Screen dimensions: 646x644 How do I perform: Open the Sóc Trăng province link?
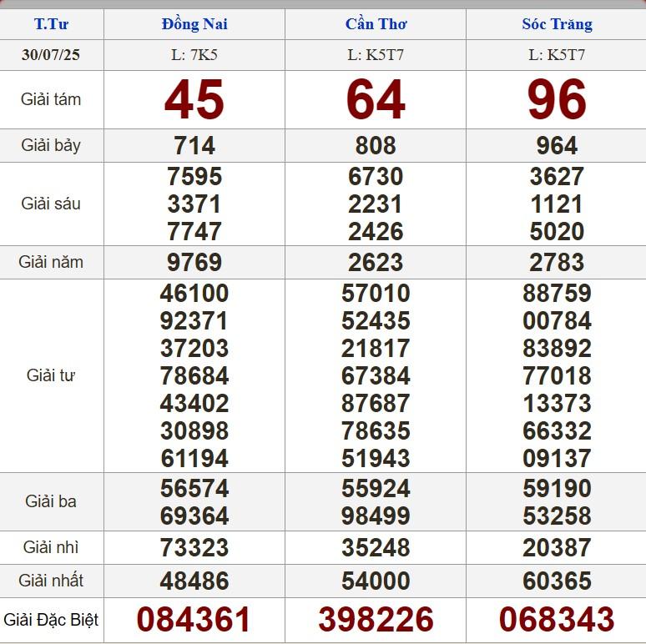pos(557,24)
